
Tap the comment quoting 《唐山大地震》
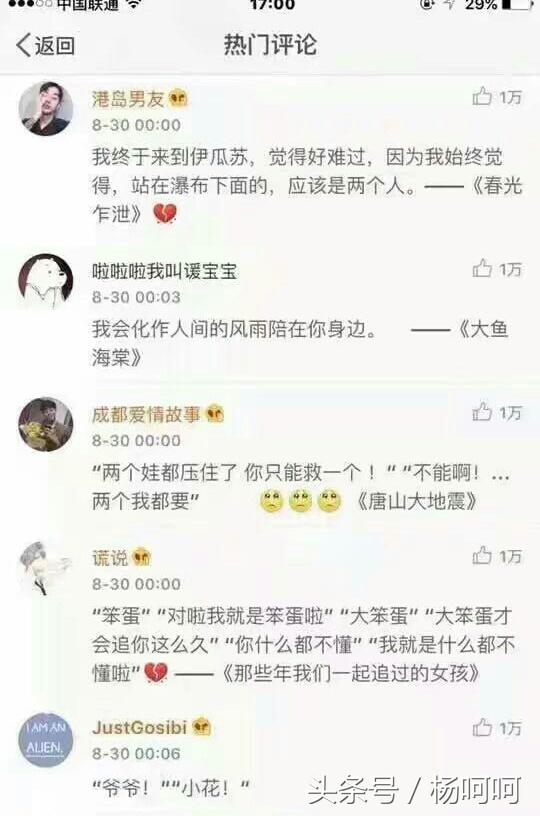coord(301,487)
